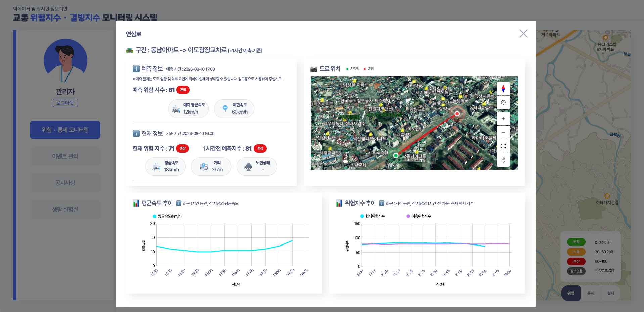Screen dimensions: 644x312
Task: Click the 30~60 이하 legend range text
Action: (x=604, y=252)
